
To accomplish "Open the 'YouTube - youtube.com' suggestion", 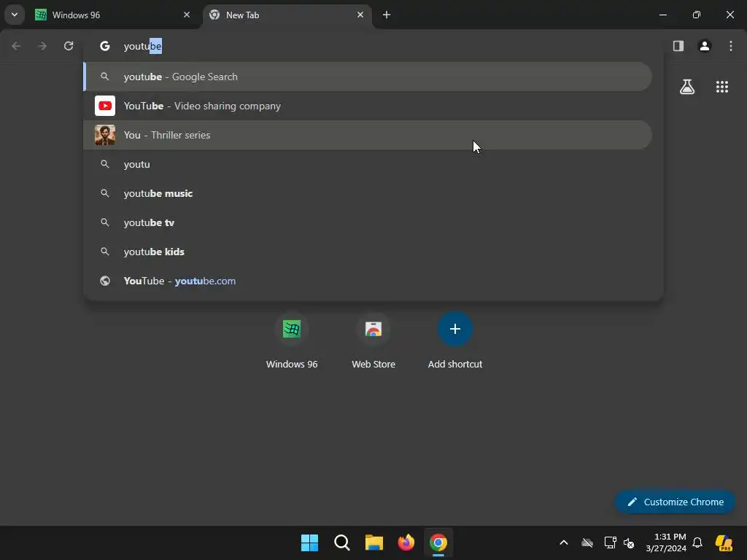I will pos(368,281).
